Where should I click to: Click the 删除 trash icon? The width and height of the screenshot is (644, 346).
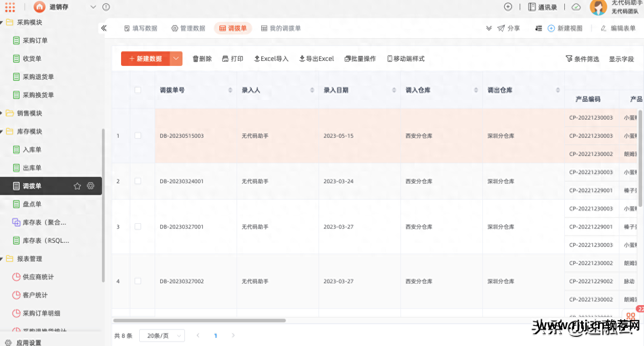coord(196,59)
